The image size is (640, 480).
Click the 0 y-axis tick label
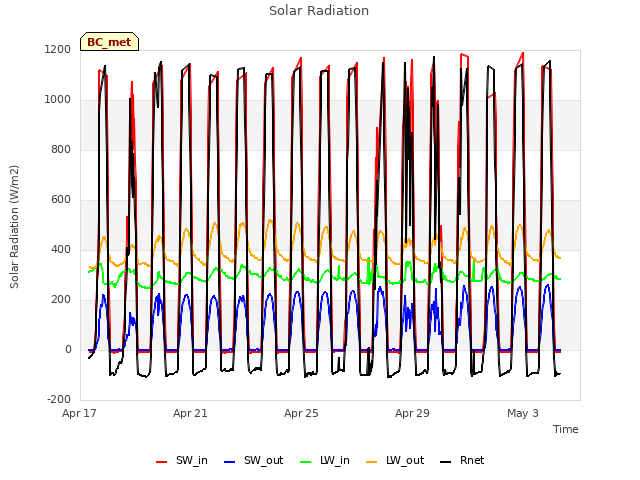pos(68,350)
